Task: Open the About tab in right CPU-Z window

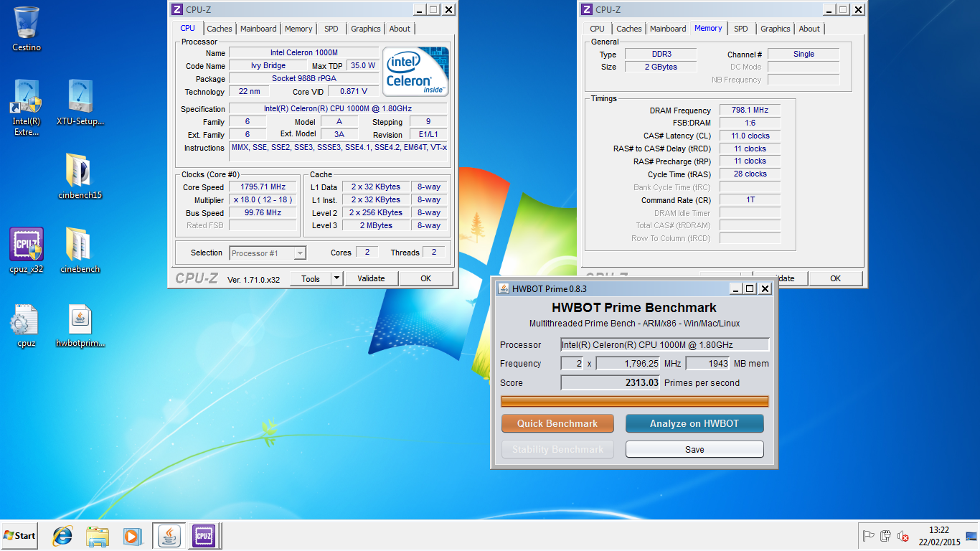Action: 810,29
